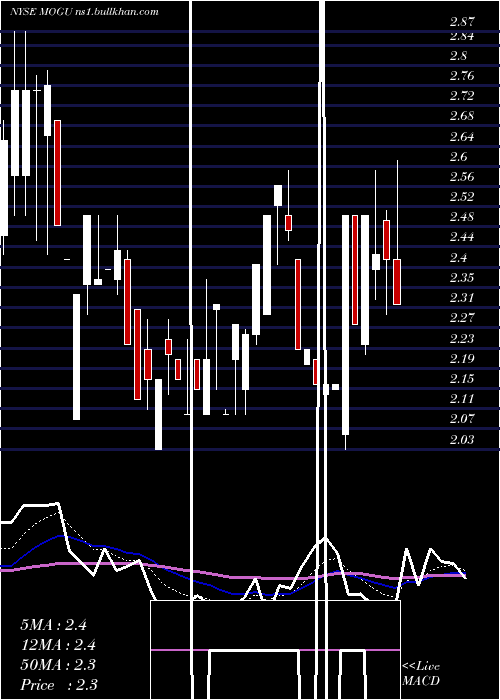Click the 2.72 price axis label
This screenshot has width=500, height=700.
[462, 96]
